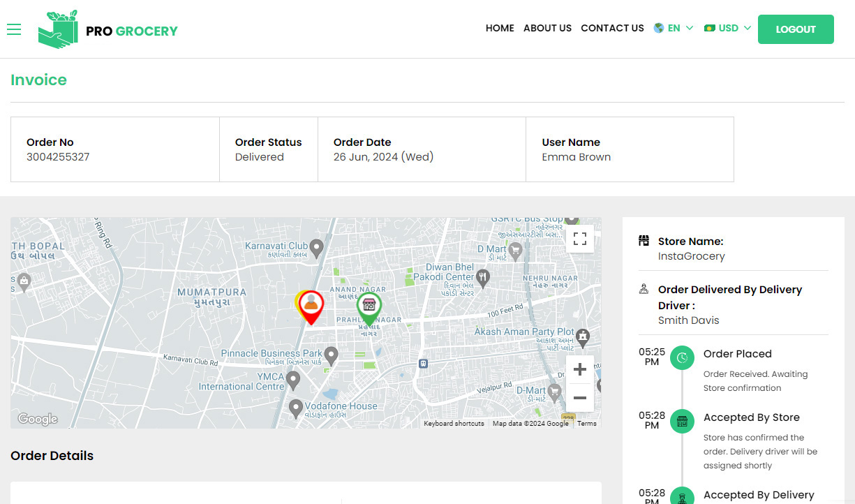
Task: Open the Contact Us page
Action: pos(612,29)
